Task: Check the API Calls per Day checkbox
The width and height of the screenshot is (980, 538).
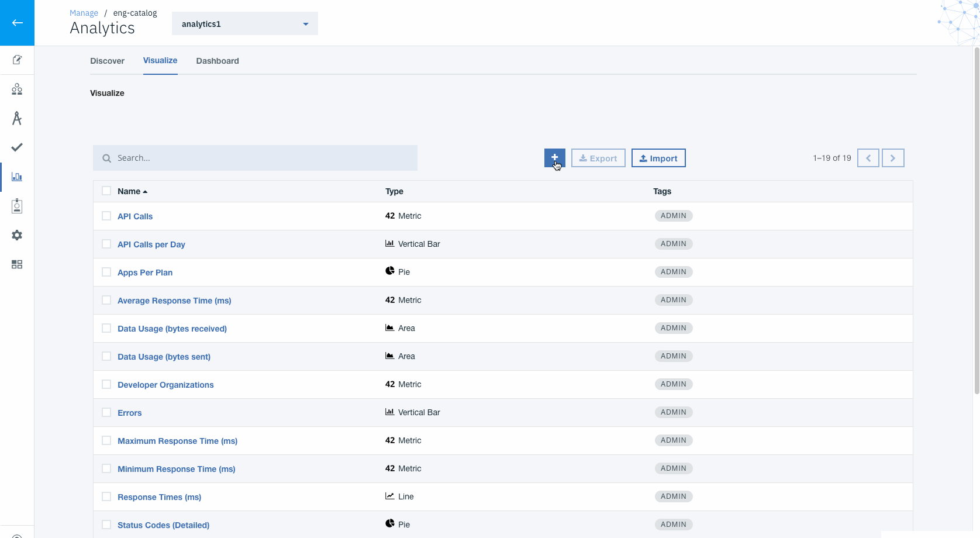Action: point(106,244)
